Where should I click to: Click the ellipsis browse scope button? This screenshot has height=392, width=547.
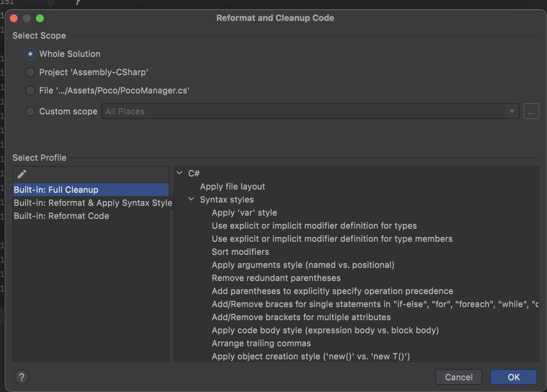(531, 111)
